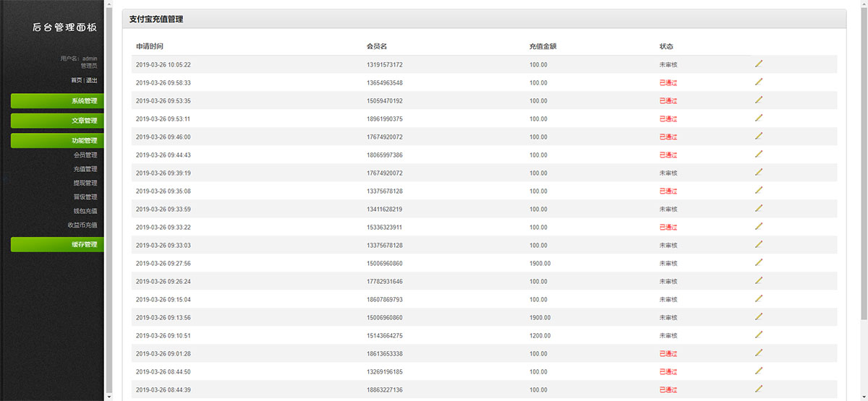Click pencil icon for member 13654963548
This screenshot has width=868, height=401.
pos(759,82)
